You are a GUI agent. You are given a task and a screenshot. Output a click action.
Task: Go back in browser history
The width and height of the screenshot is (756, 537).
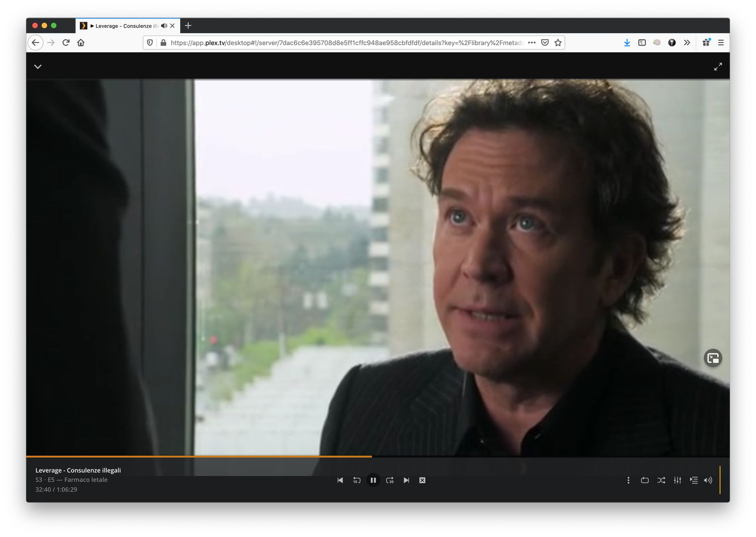[35, 43]
